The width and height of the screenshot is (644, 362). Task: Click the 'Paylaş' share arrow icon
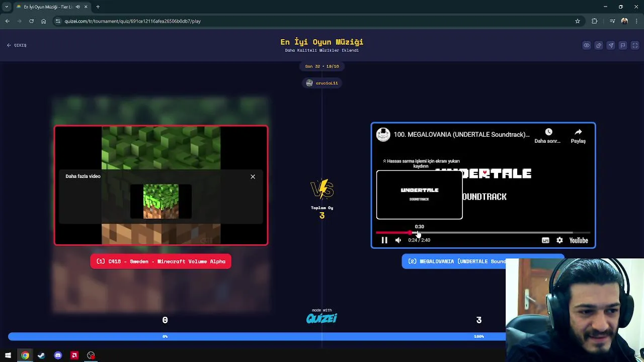point(578,132)
